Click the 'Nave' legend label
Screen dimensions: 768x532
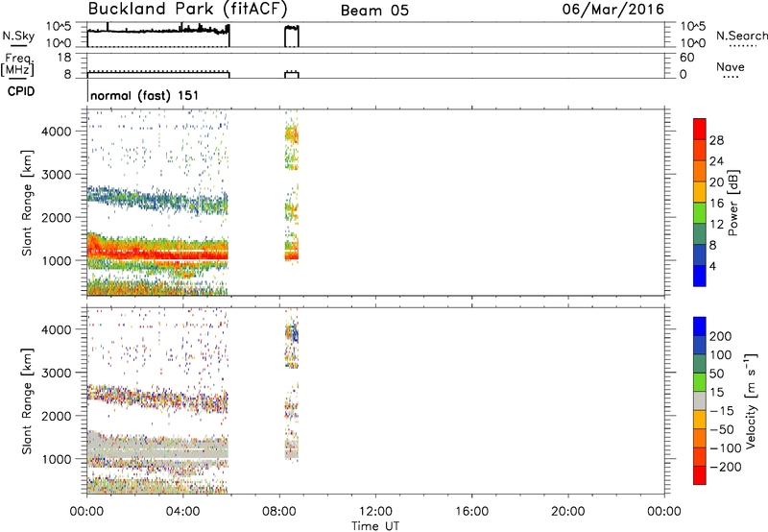point(731,66)
